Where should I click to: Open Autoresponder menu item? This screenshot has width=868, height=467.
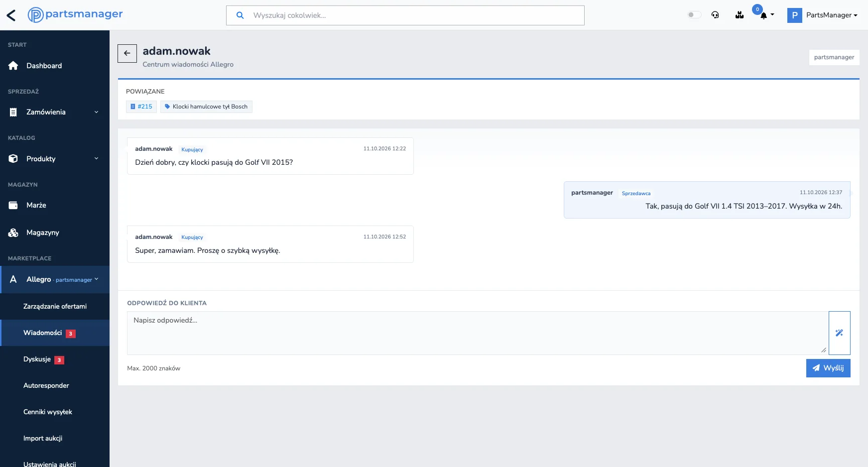click(x=55, y=386)
